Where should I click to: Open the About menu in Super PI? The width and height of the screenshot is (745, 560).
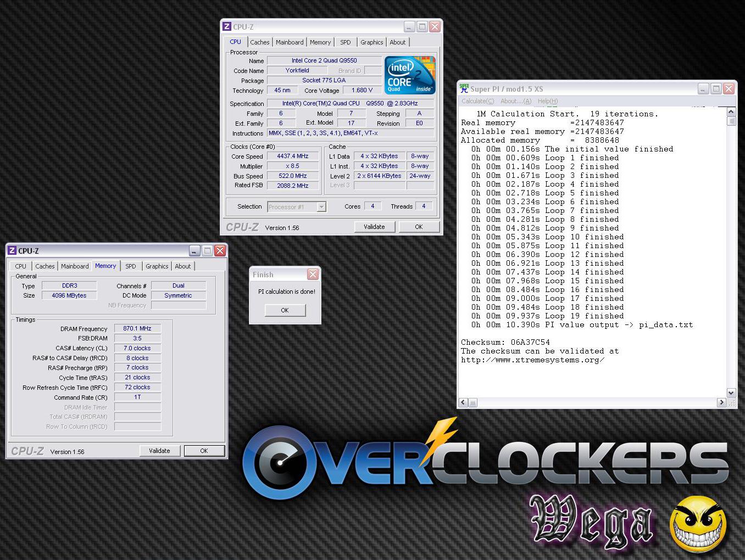click(x=516, y=101)
